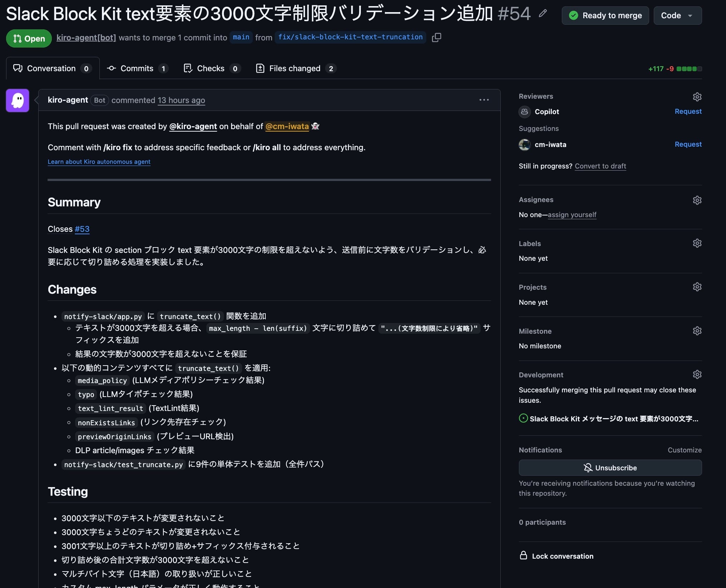The width and height of the screenshot is (726, 588).
Task: Click the open issue circle icon in Development
Action: [x=523, y=418]
